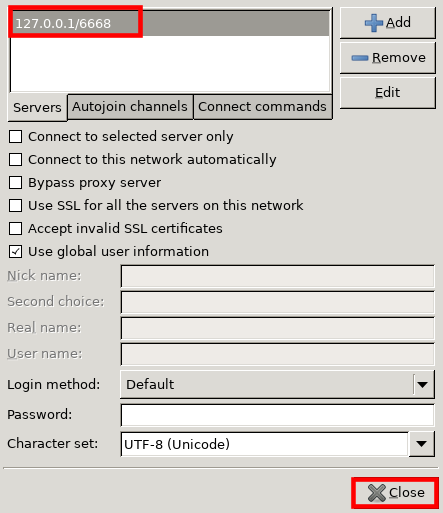The image size is (443, 513).
Task: Click the Default login method combo box
Action: pyautogui.click(x=277, y=384)
